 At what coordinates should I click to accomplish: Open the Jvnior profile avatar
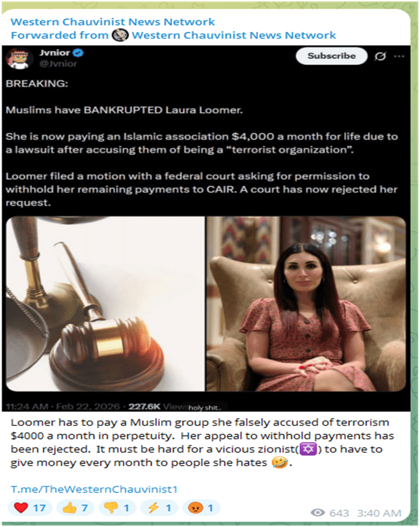[19, 58]
